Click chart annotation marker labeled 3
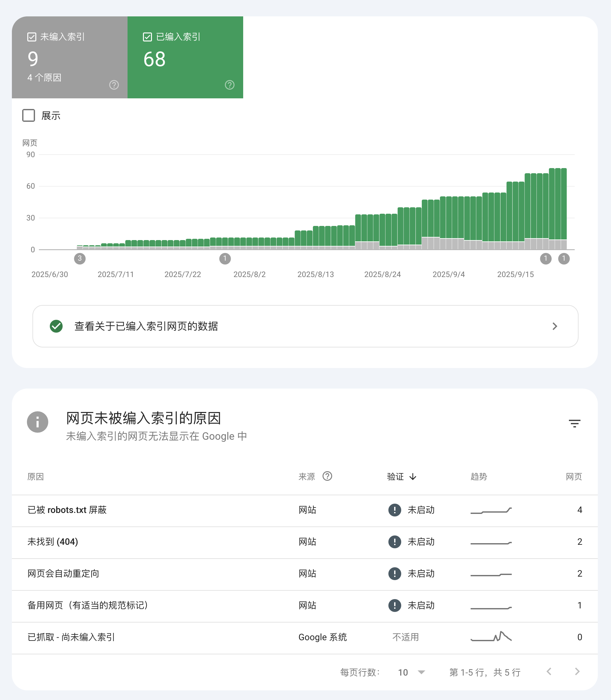 (80, 259)
